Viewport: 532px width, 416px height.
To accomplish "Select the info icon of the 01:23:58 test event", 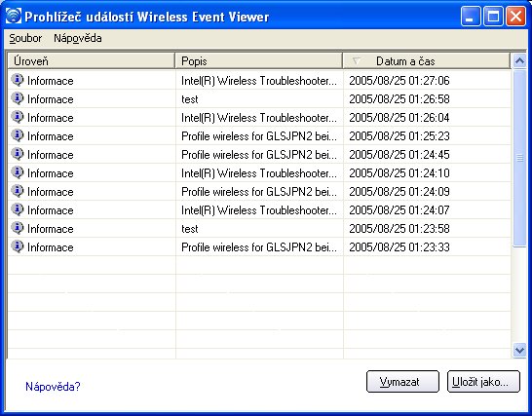I will (17, 228).
